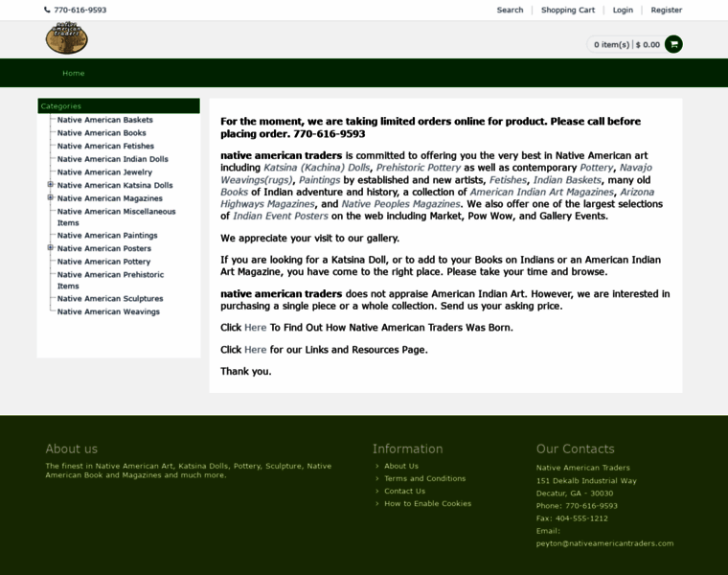This screenshot has height=575, width=728.
Task: Click the footer Phone: 770-616-9593 line
Action: (x=577, y=506)
